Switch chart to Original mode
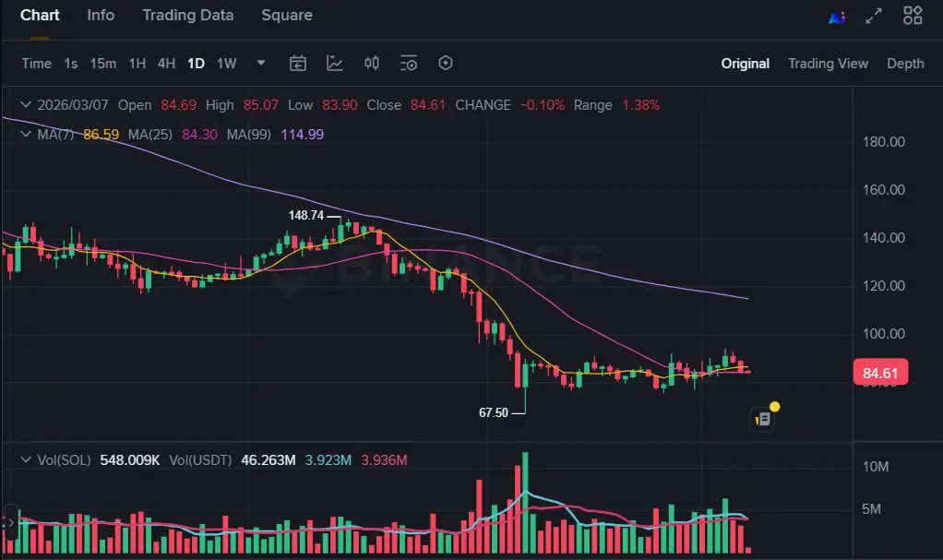Image resolution: width=943 pixels, height=560 pixels. tap(745, 64)
